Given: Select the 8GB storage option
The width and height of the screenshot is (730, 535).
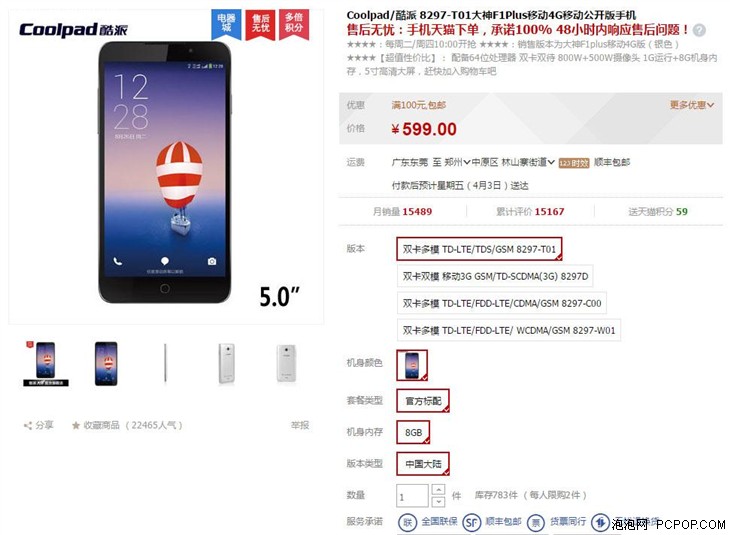Looking at the screenshot, I should [x=413, y=432].
